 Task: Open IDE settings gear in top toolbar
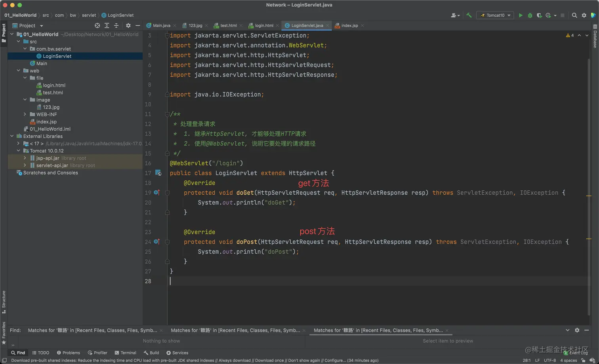(x=584, y=15)
